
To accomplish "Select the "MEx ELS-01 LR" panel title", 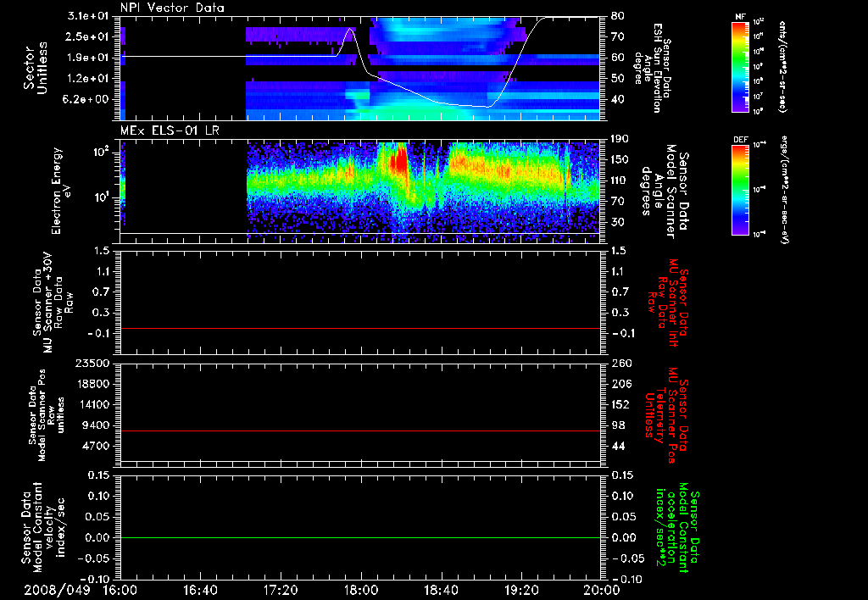I will coord(170,131).
